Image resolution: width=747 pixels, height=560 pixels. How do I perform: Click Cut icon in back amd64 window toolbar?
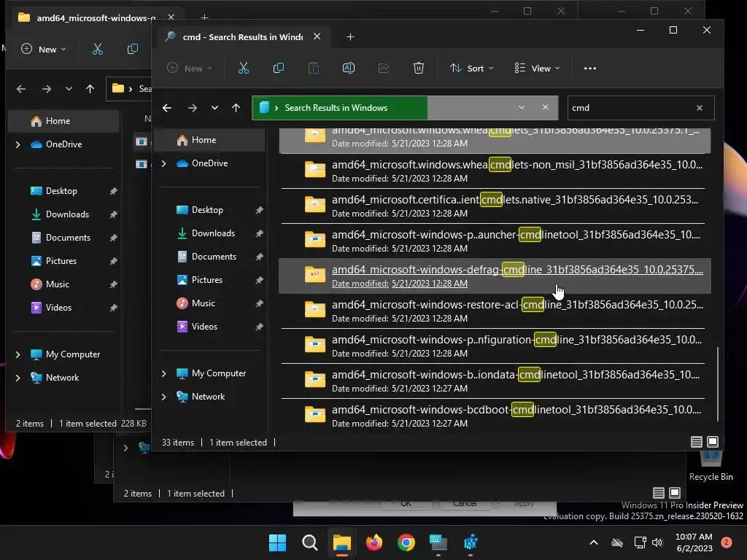click(98, 49)
